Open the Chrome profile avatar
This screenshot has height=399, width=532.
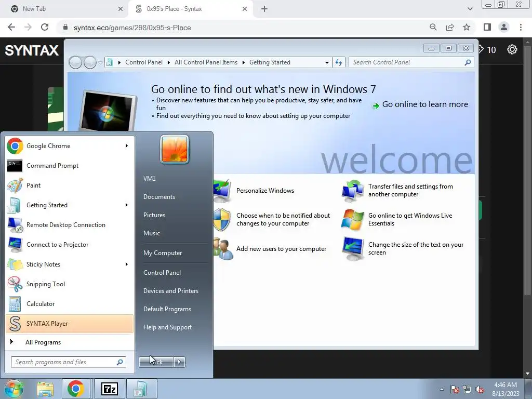[504, 27]
